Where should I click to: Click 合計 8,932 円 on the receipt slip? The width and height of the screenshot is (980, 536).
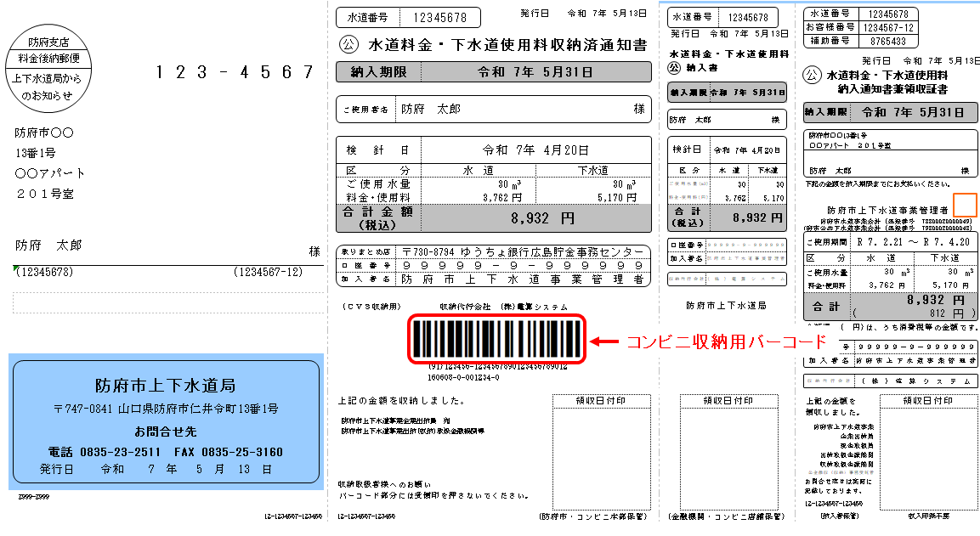click(x=890, y=306)
